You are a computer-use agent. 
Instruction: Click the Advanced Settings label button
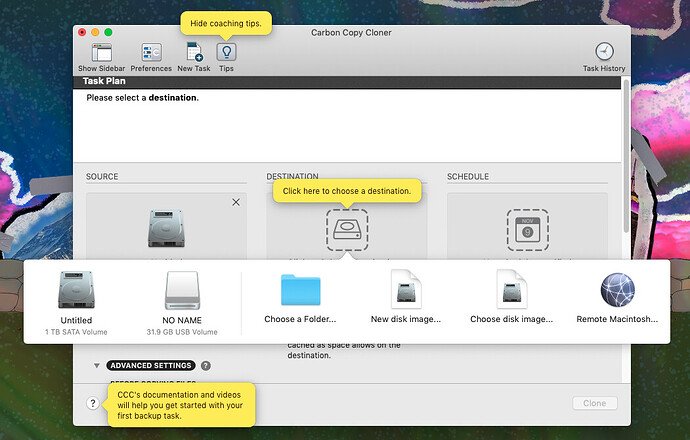[151, 366]
